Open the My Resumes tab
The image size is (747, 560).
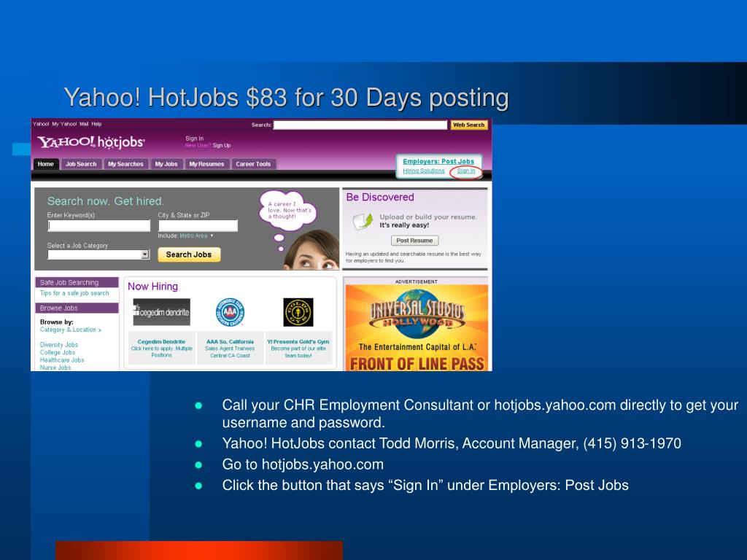(x=206, y=164)
